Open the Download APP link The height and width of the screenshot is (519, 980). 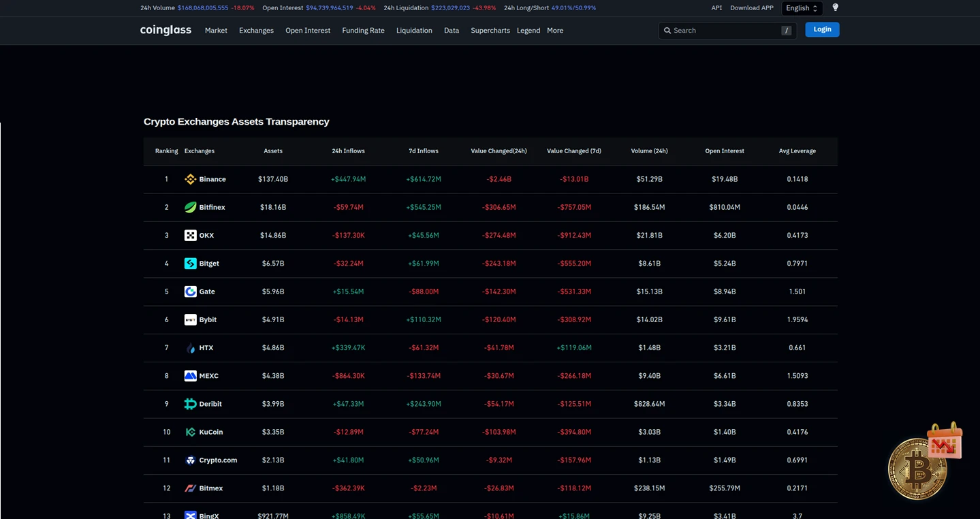752,8
